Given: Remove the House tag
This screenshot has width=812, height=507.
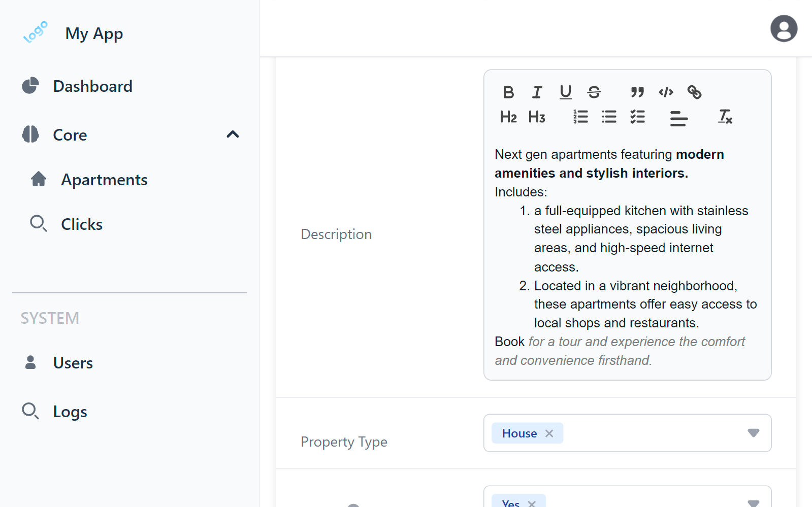Looking at the screenshot, I should 549,433.
